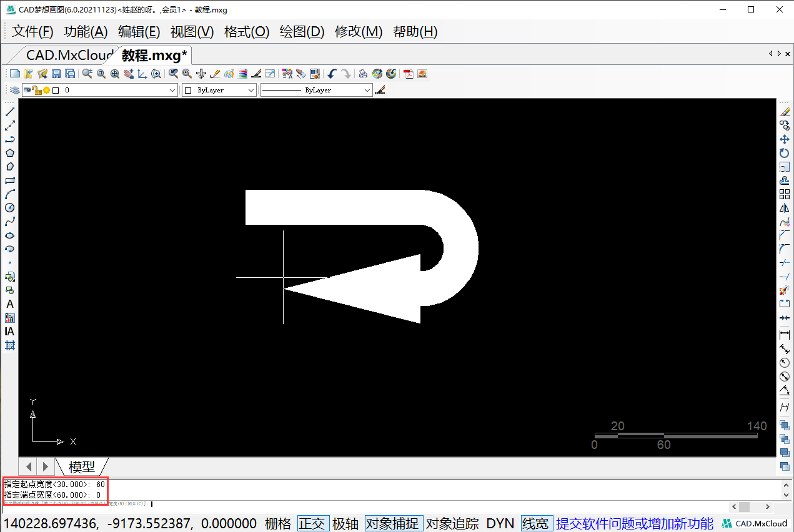The width and height of the screenshot is (794, 532).
Task: Open the 功能(A) menu
Action: [x=86, y=32]
